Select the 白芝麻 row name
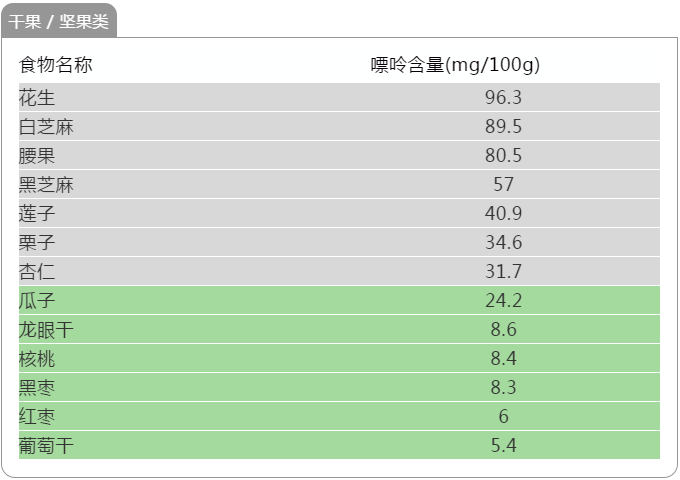680x480 pixels. tap(46, 127)
